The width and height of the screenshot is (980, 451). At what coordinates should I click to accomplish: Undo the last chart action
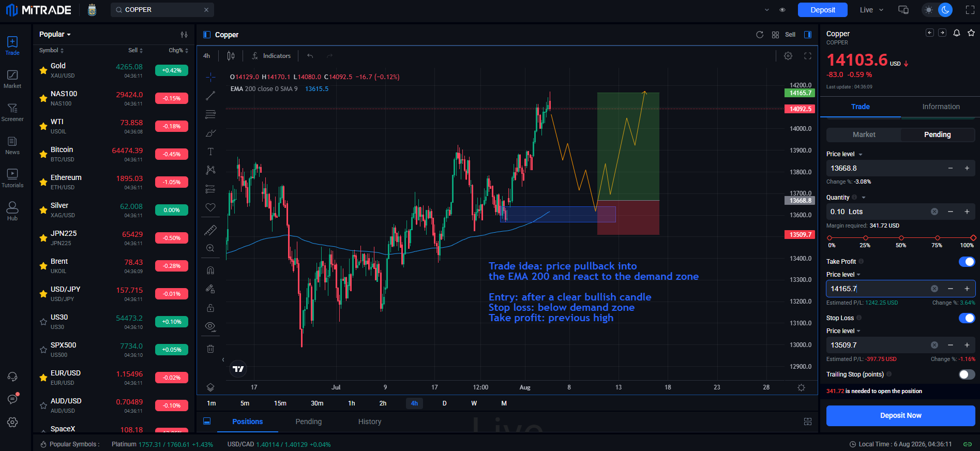click(310, 56)
